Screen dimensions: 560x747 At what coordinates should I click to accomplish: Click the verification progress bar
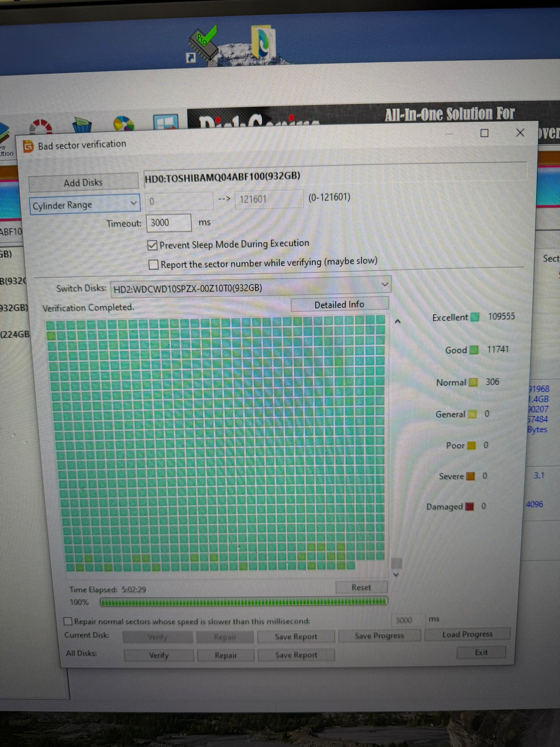(x=244, y=601)
